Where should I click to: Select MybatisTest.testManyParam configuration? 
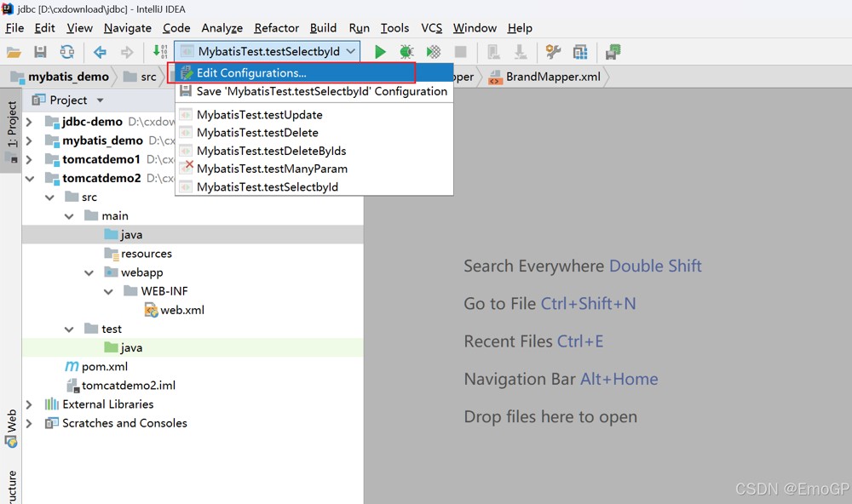click(314, 169)
